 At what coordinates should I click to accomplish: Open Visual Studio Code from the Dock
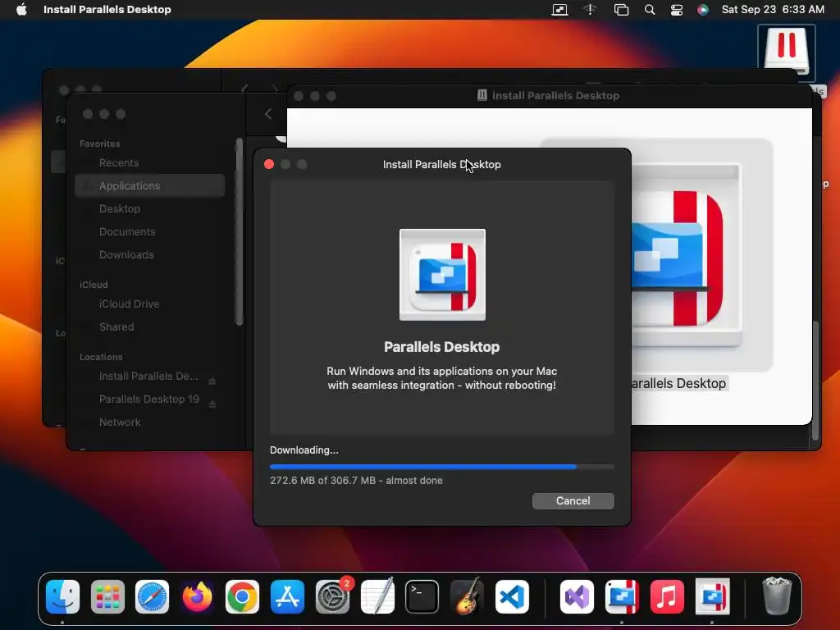(x=512, y=597)
